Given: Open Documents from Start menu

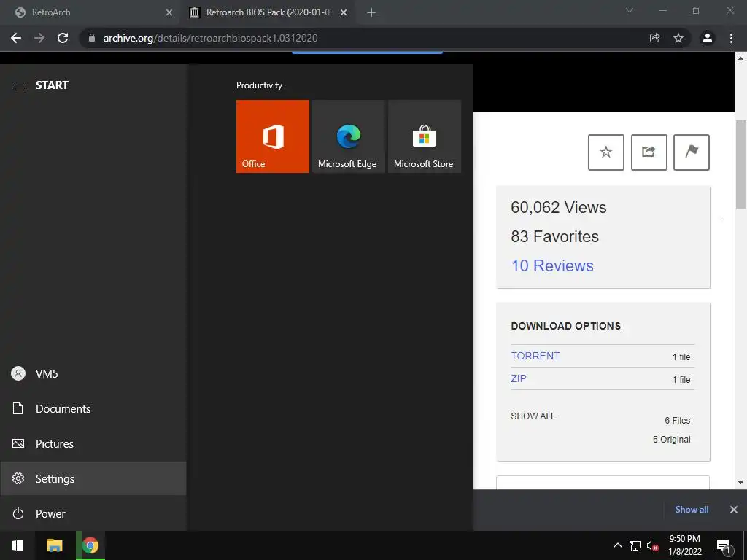Looking at the screenshot, I should 93,408.
